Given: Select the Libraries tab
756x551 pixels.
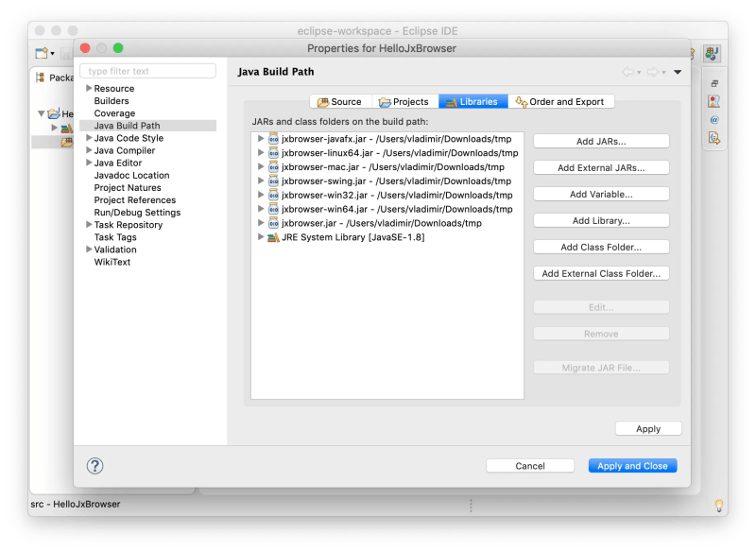Looking at the screenshot, I should coord(472,102).
